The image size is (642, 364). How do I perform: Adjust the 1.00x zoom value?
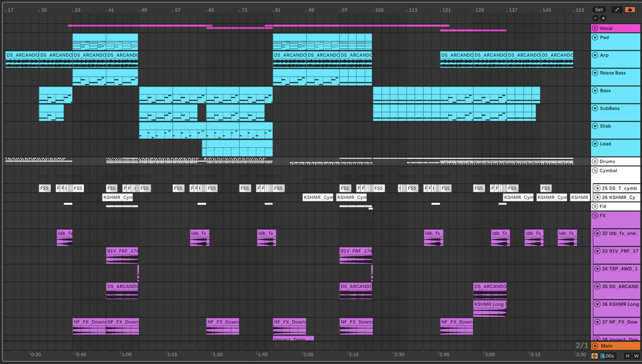(608, 356)
